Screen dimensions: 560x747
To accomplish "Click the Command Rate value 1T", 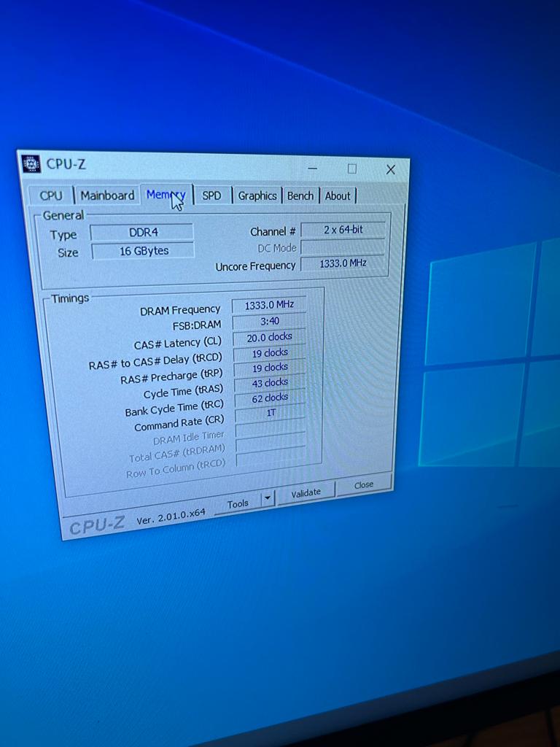I will (x=271, y=413).
